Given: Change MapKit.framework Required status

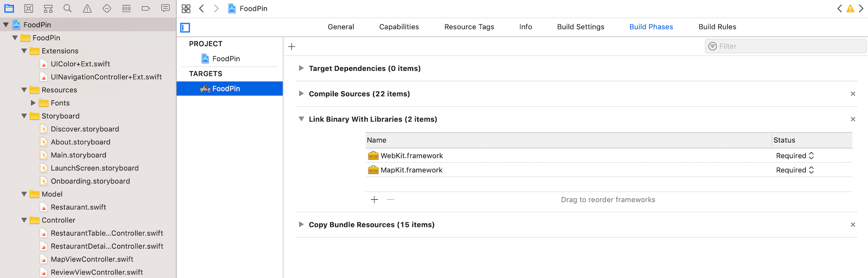Looking at the screenshot, I should coord(795,170).
